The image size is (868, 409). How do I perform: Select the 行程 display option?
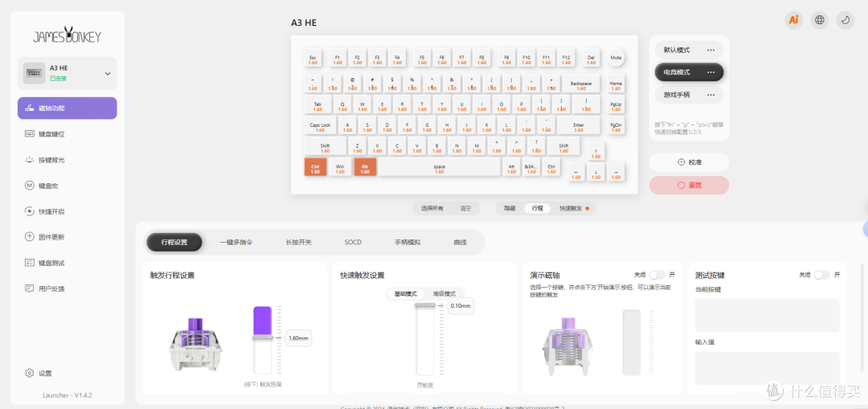click(538, 209)
